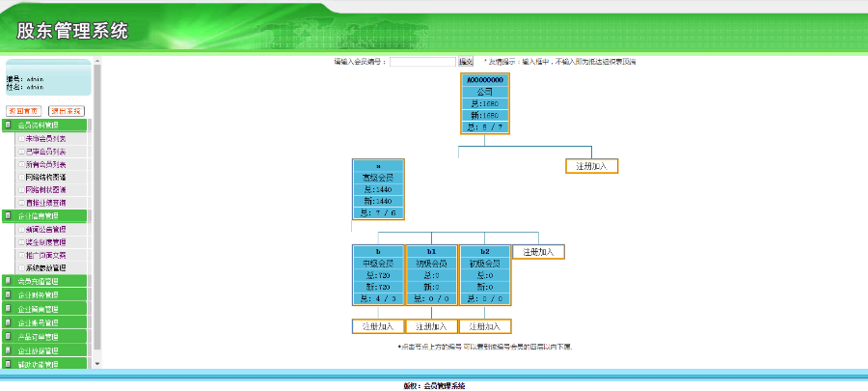Open member node b in the tree
This screenshot has height=391, width=868.
[378, 251]
